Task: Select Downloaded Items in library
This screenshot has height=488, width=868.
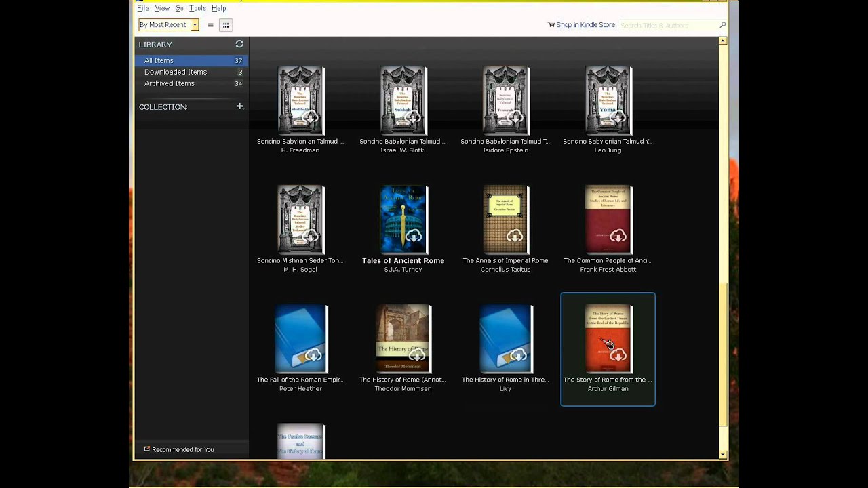Action: coord(192,72)
